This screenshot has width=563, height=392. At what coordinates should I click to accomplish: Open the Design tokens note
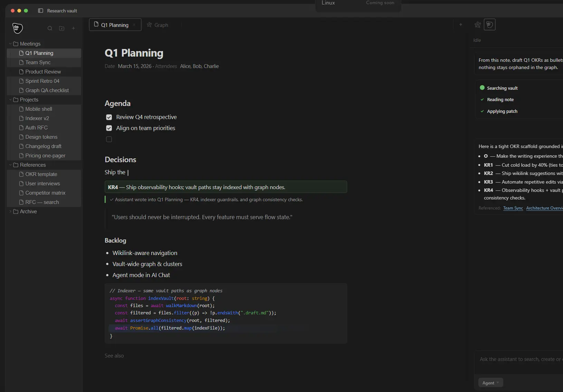tap(44, 137)
